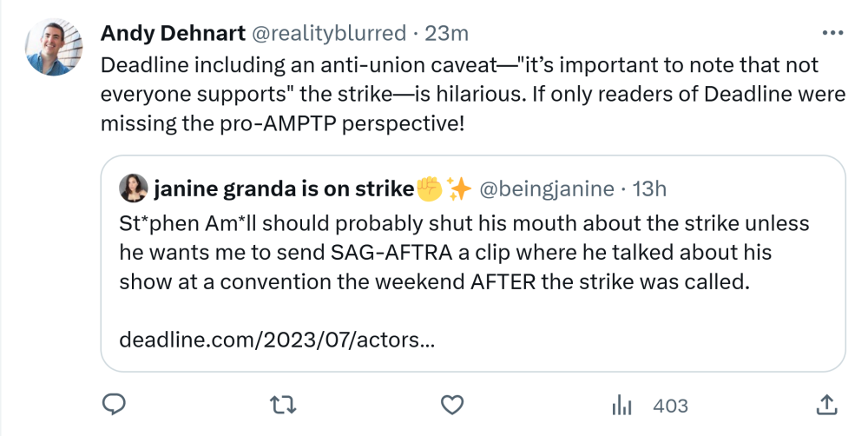Click Andy Dehnart's main tweet text

(460, 95)
